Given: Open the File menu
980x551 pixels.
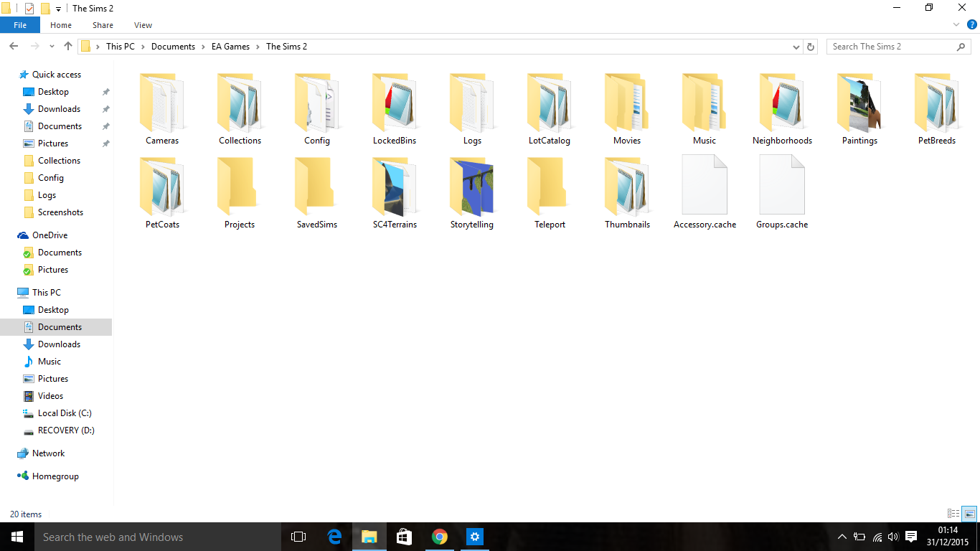Looking at the screenshot, I should pos(20,25).
